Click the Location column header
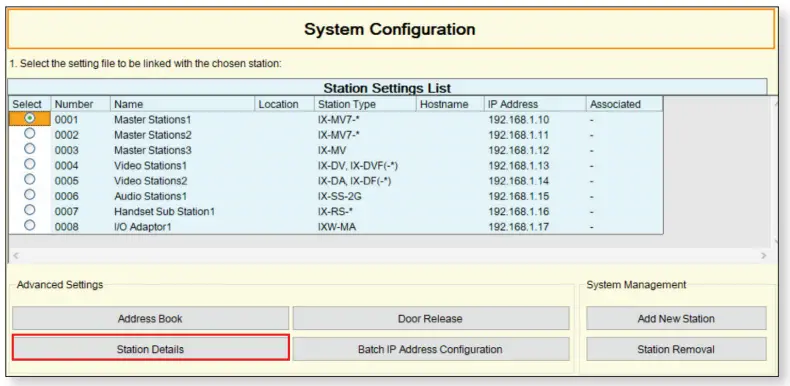790x386 pixels. [x=284, y=104]
